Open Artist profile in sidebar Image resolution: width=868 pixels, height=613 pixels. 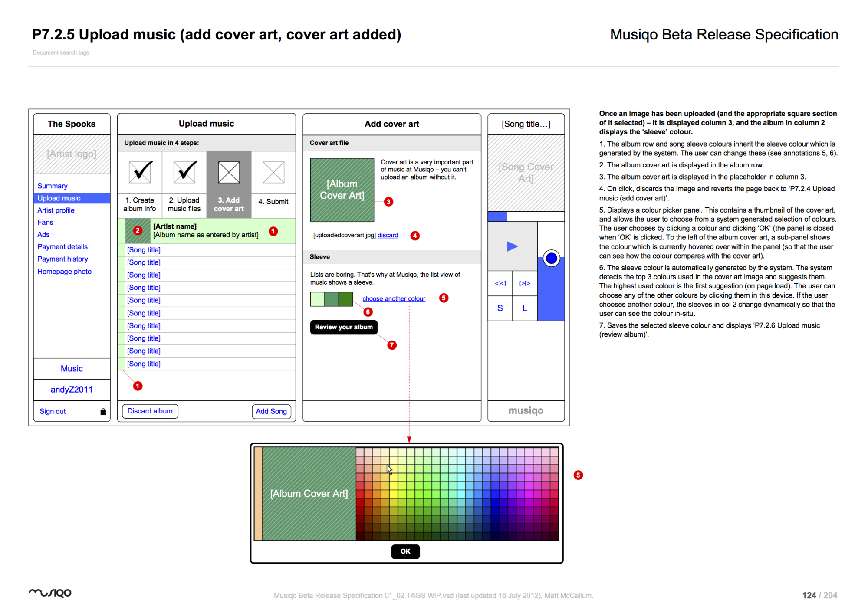pyautogui.click(x=56, y=210)
